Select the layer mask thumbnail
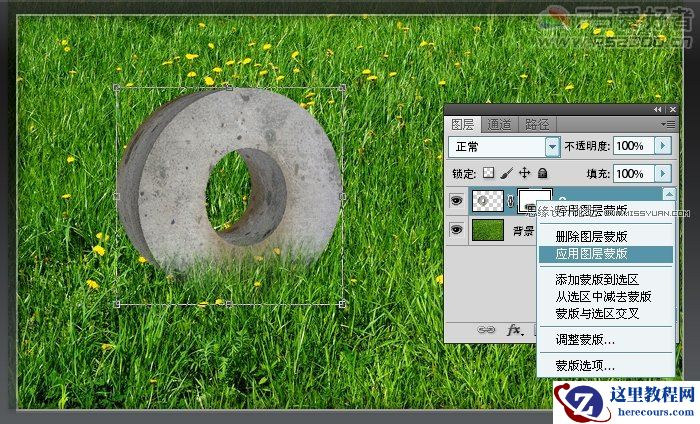 tap(534, 200)
